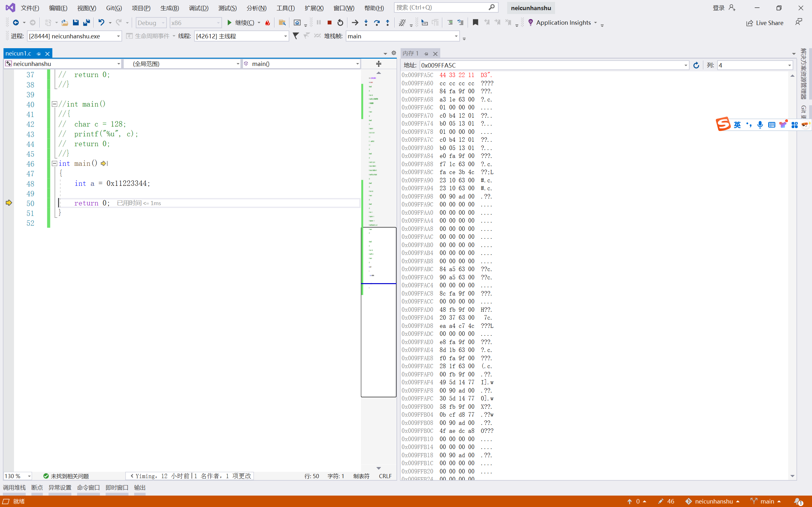
Task: Click the Restart debugging circular arrow icon
Action: [340, 23]
